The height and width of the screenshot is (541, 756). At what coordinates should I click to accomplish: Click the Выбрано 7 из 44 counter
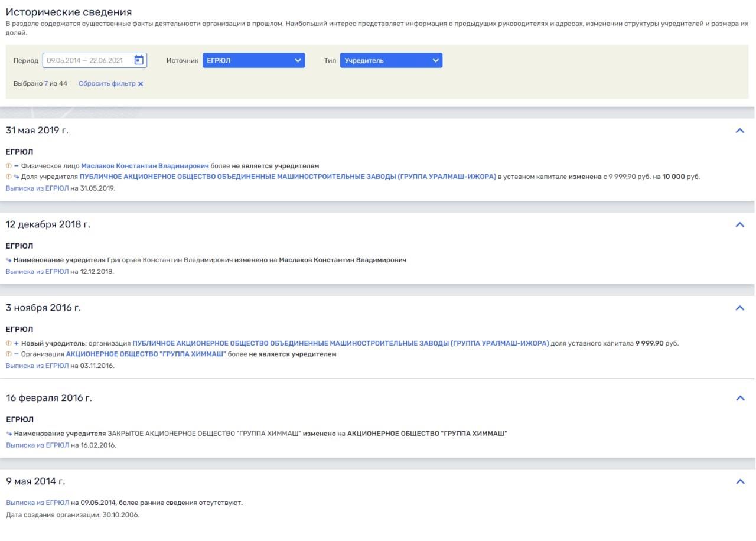(x=40, y=84)
